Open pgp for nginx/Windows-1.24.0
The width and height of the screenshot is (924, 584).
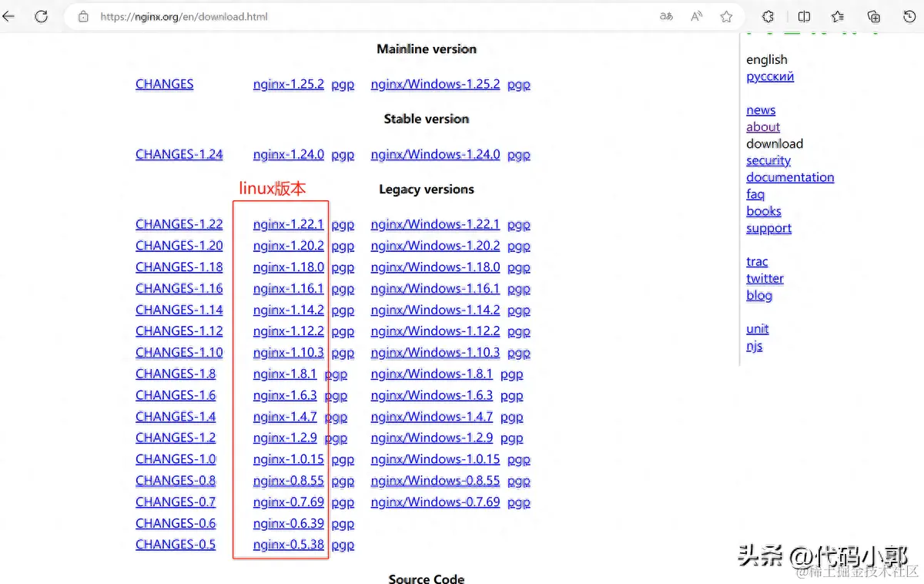(x=519, y=155)
